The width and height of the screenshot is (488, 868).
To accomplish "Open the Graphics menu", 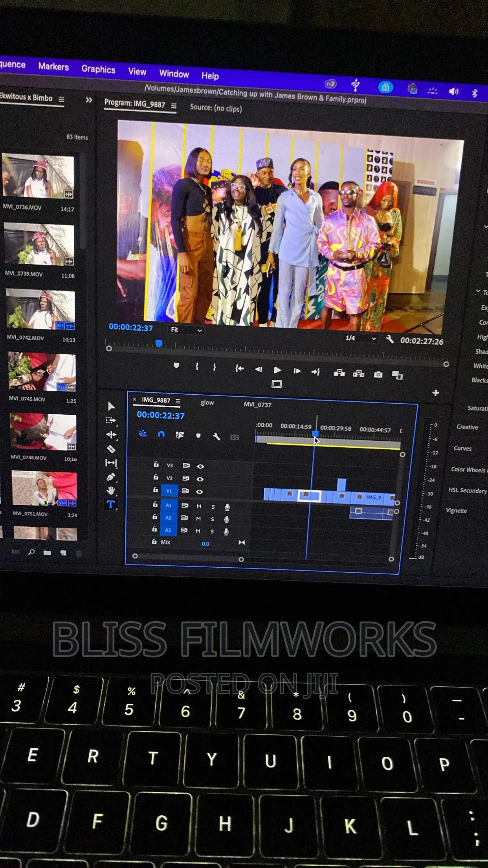I will point(98,69).
